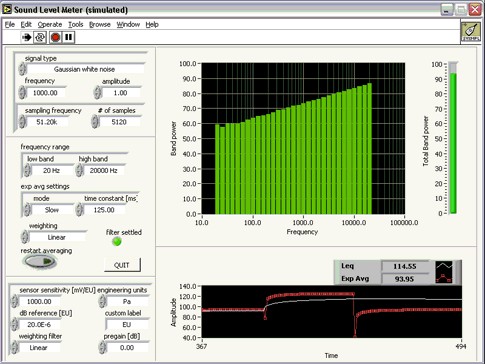Click the VI connector icon at top right
Image resolution: width=485 pixels, height=364 pixels.
click(x=471, y=32)
